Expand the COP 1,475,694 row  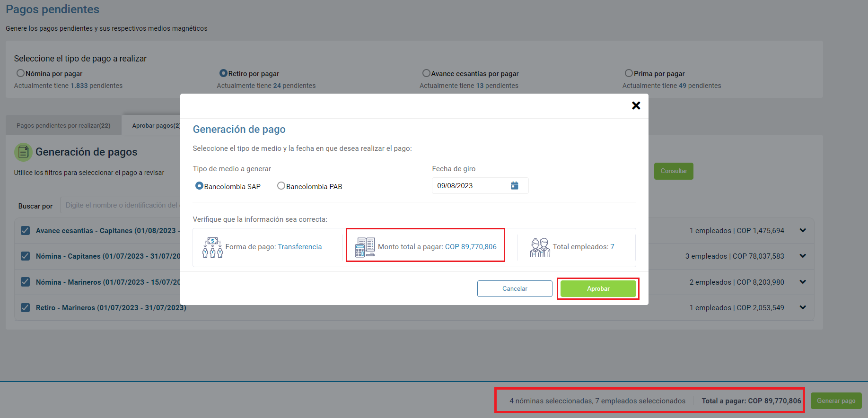point(803,231)
